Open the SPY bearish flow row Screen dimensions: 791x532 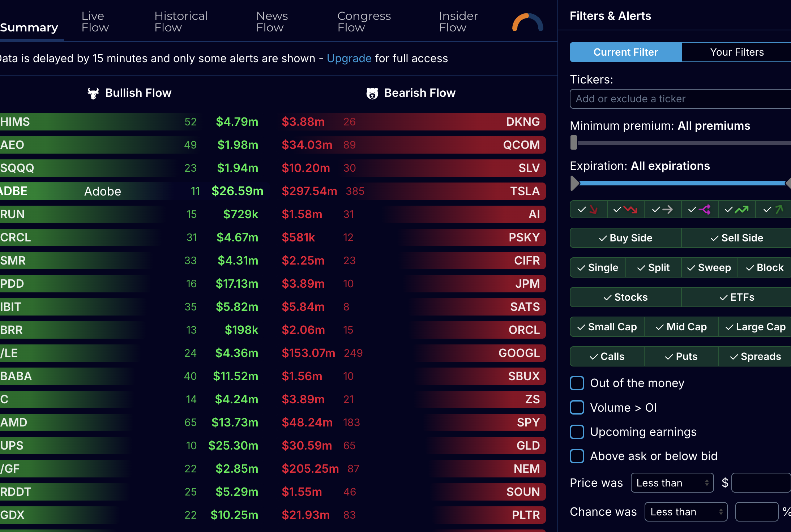[x=412, y=422]
